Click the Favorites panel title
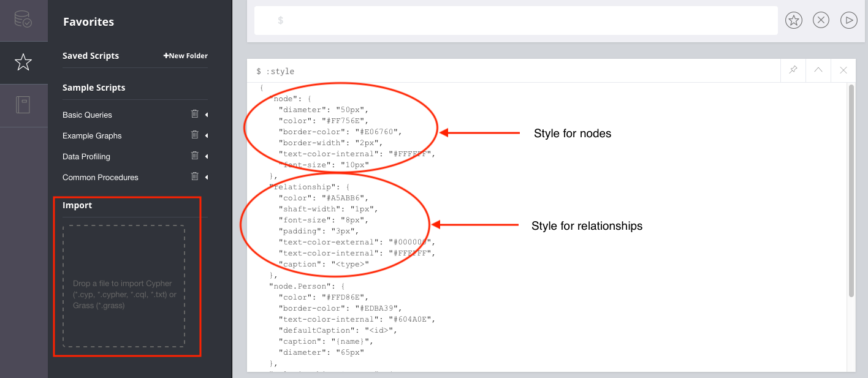The image size is (868, 378). pyautogui.click(x=88, y=22)
